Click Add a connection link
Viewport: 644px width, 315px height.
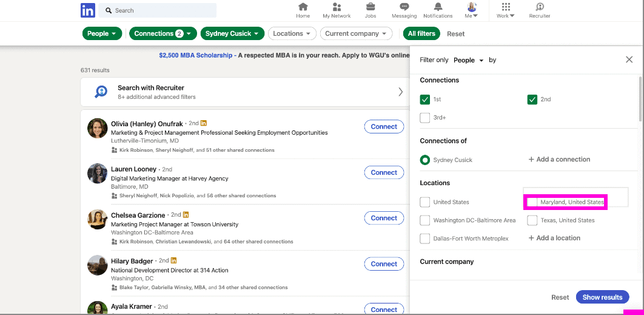[559, 160]
